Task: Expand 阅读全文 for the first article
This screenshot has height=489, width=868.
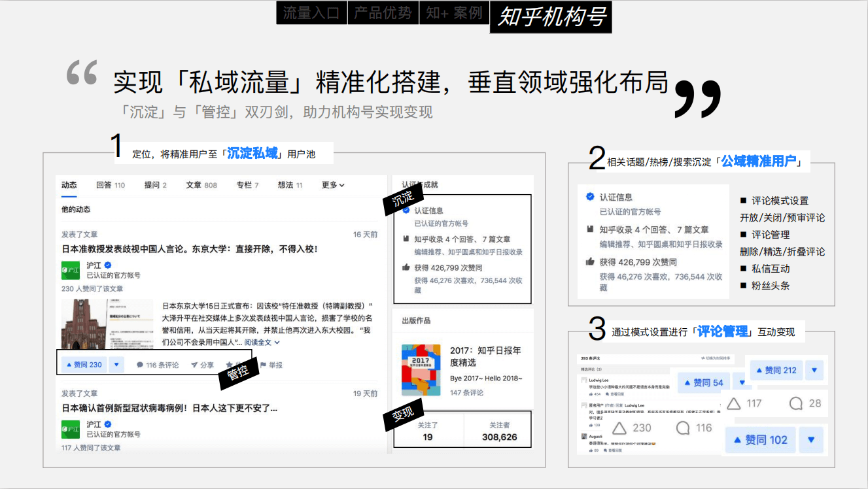Action: click(x=262, y=342)
